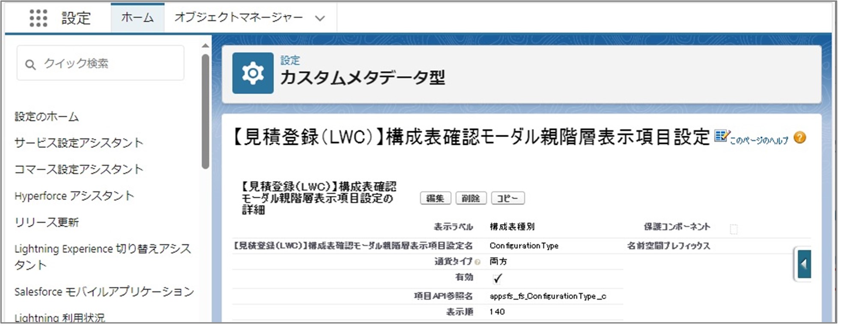This screenshot has height=326, width=868.
Task: Click the magnifier icon in Quick Find
Action: (x=30, y=65)
